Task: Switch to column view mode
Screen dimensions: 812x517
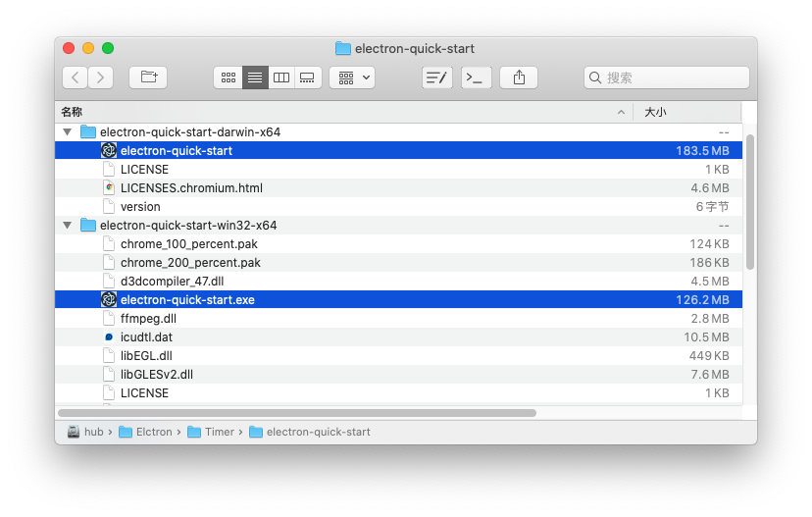Action: coord(281,78)
